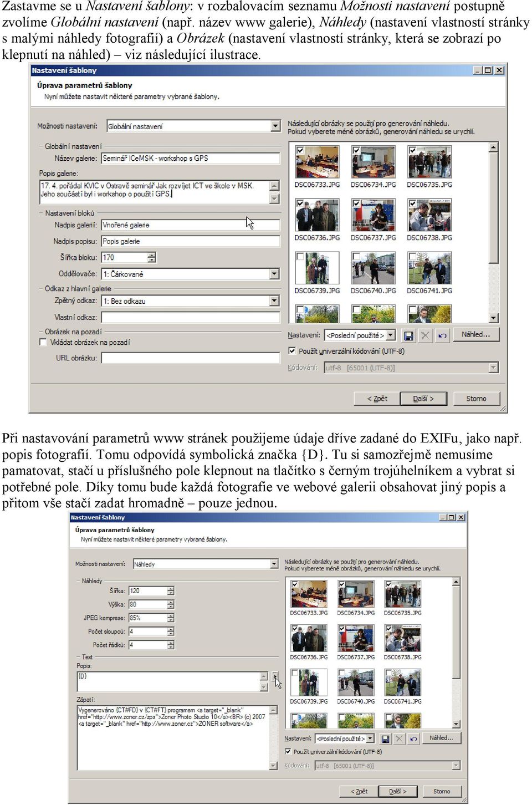Click into the Zápatí text area
This screenshot has height=805, width=532.
point(173,737)
